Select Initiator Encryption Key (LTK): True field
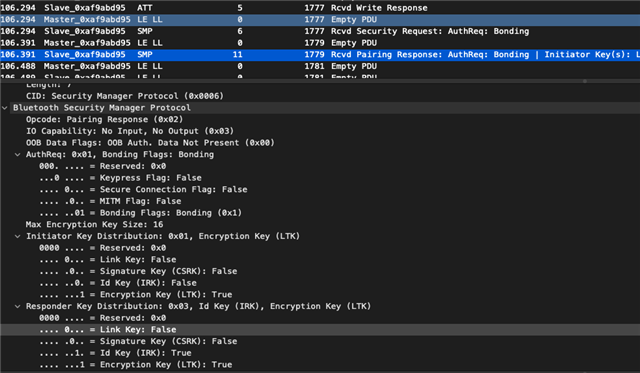This screenshot has height=373, width=640. click(x=136, y=295)
